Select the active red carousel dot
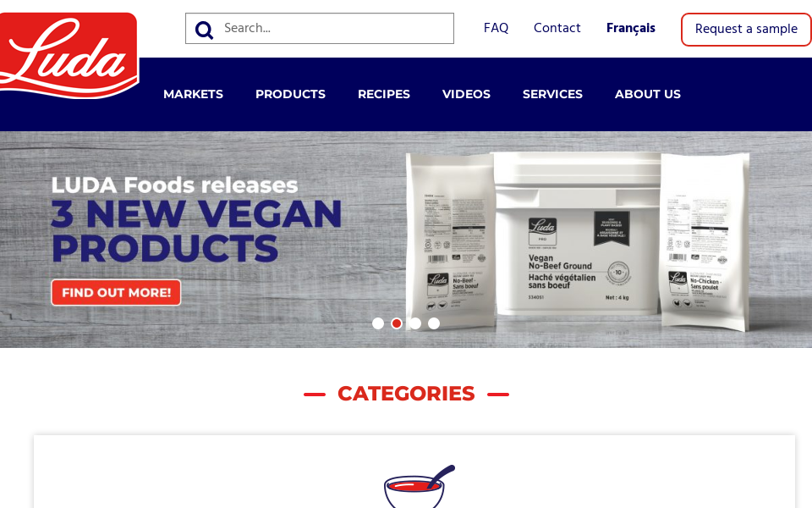The width and height of the screenshot is (812, 508). pos(397,323)
